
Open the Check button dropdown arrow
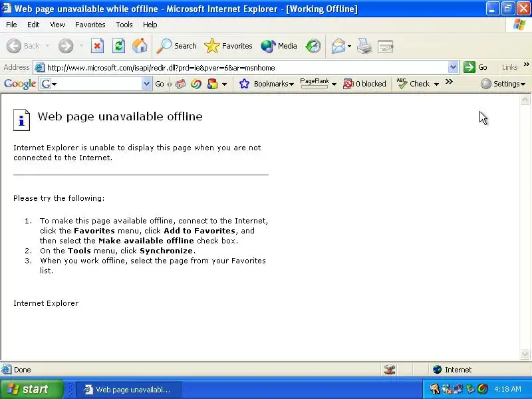pos(437,84)
